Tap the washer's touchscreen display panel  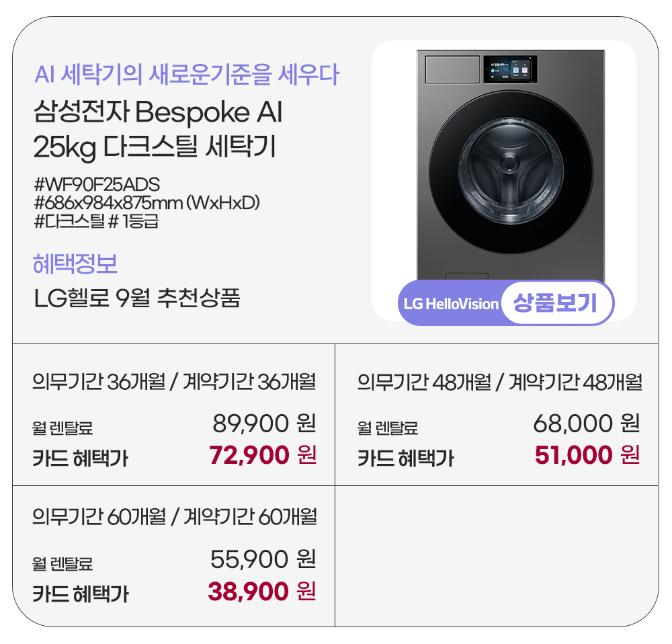tap(511, 69)
